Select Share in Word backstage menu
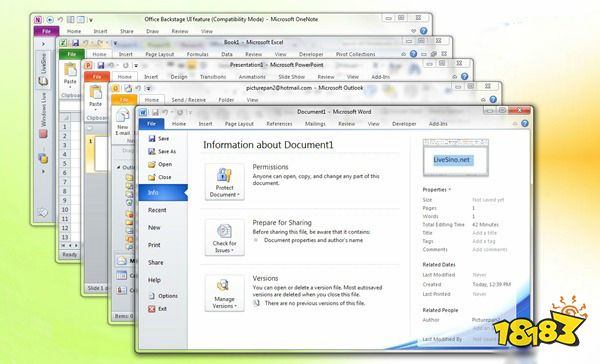Screen dimensions: 600x364 156,262
